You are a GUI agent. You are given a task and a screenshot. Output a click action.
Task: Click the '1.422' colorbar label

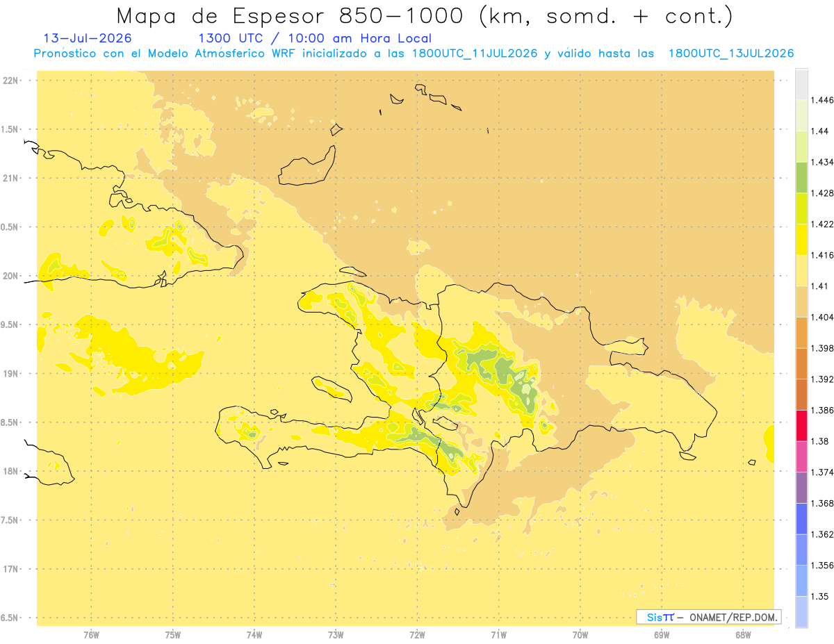821,224
